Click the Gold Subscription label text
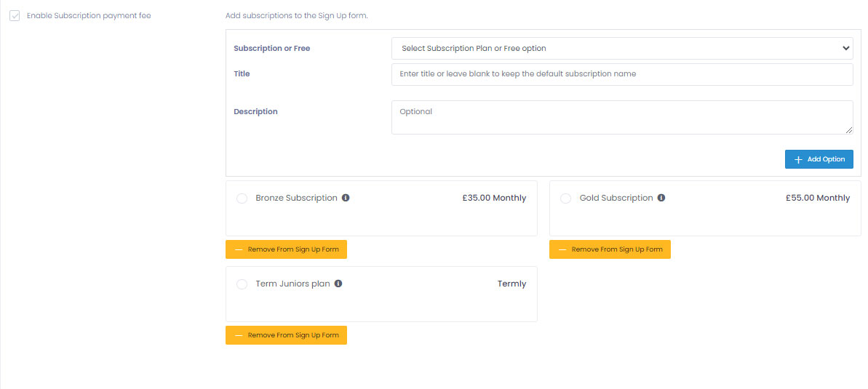 [616, 198]
